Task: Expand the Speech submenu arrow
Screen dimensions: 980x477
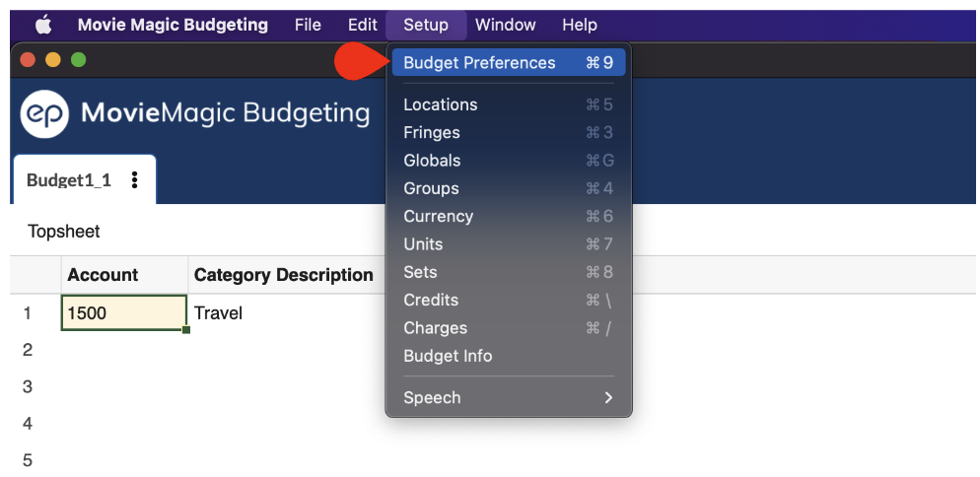Action: point(608,397)
